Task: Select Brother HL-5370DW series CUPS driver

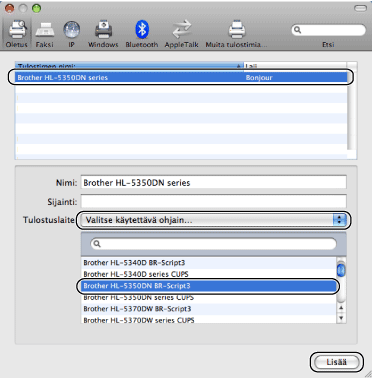Action: coord(209,320)
